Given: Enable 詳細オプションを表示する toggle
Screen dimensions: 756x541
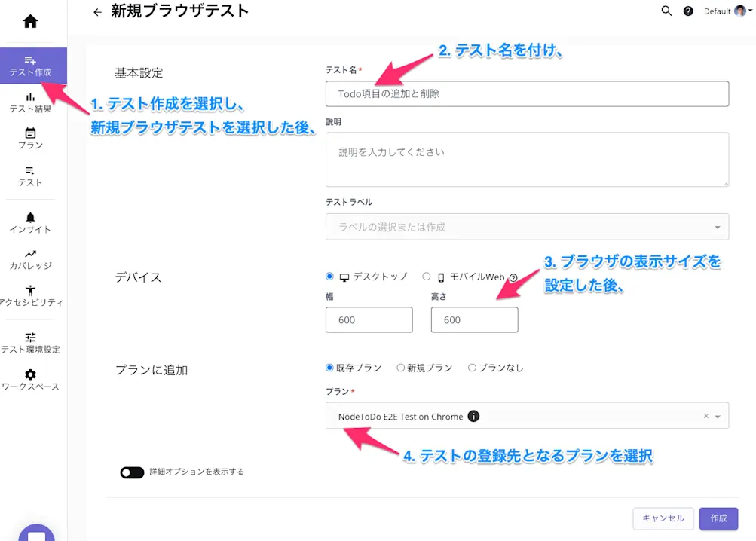Looking at the screenshot, I should (132, 472).
